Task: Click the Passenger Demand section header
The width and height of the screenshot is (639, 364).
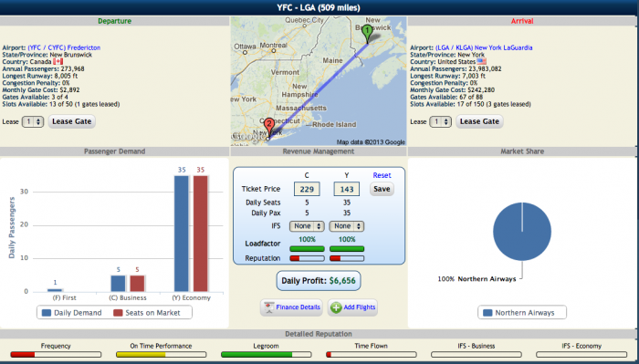Action: pos(114,151)
